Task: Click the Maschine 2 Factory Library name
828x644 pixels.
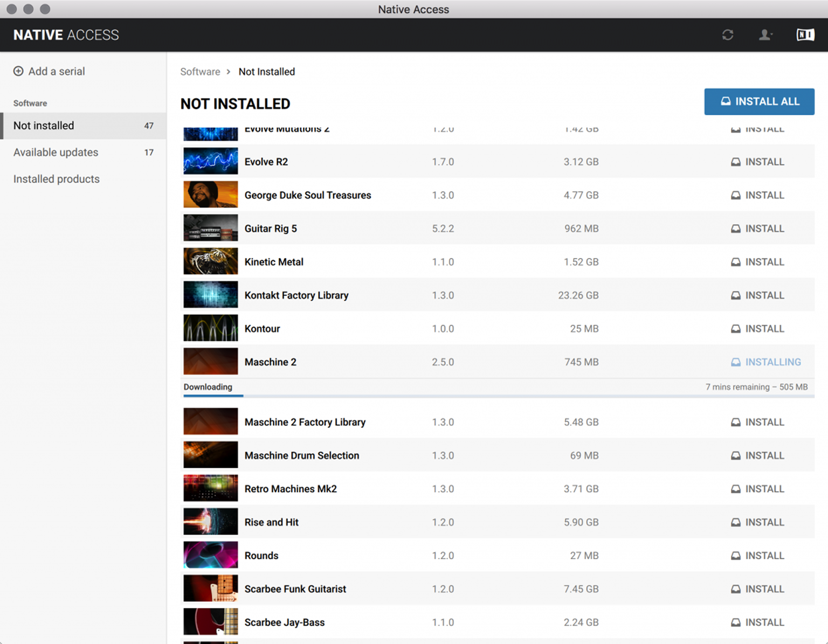Action: coord(305,422)
